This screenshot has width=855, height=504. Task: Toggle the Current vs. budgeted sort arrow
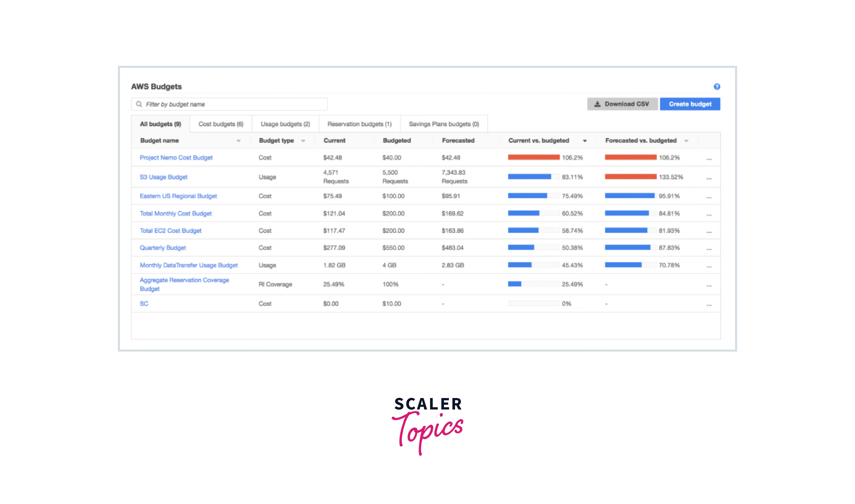(x=585, y=141)
